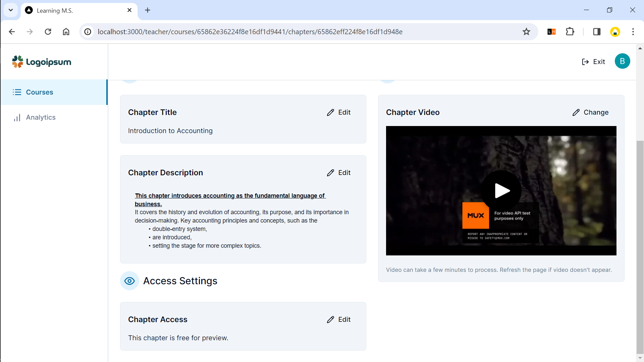Play the chapter video
The height and width of the screenshot is (362, 644).
point(501,191)
